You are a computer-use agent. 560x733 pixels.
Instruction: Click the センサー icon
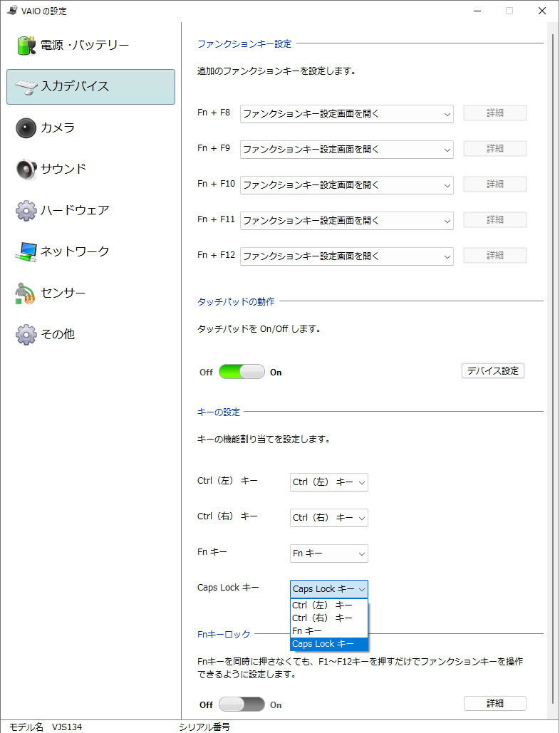click(x=25, y=293)
